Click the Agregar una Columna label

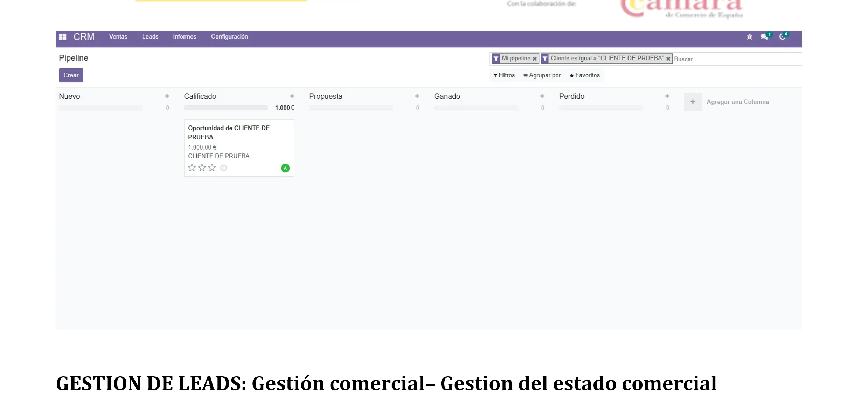[x=738, y=102]
